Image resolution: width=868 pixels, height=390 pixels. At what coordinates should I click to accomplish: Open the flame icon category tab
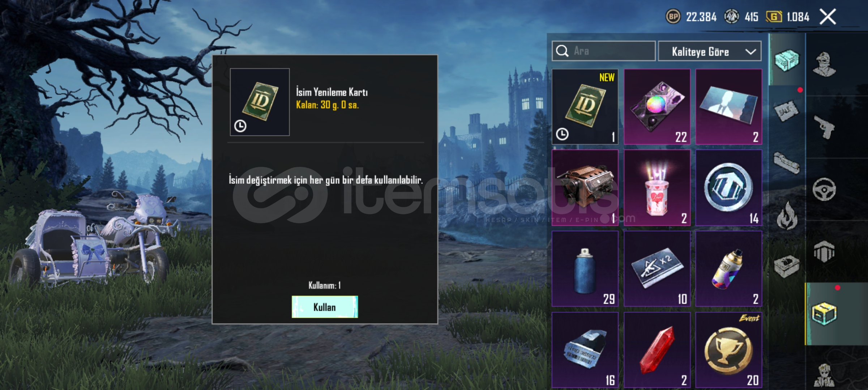point(787,216)
